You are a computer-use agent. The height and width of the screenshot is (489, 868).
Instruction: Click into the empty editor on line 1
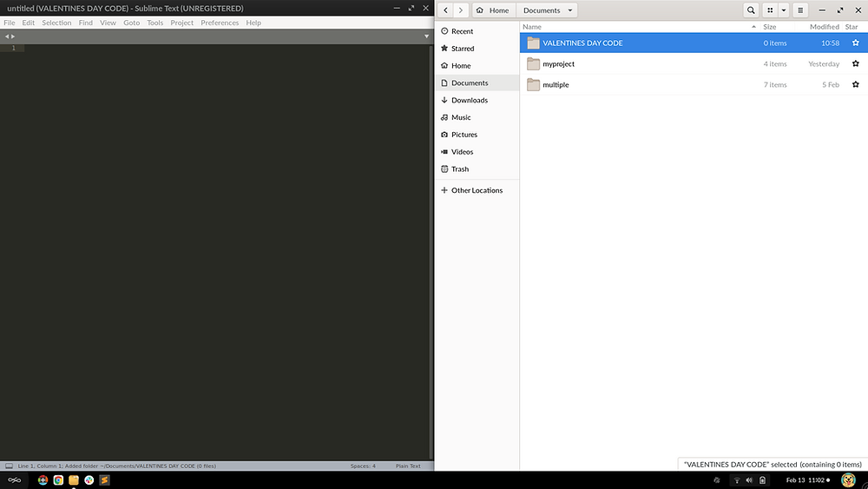(x=227, y=48)
